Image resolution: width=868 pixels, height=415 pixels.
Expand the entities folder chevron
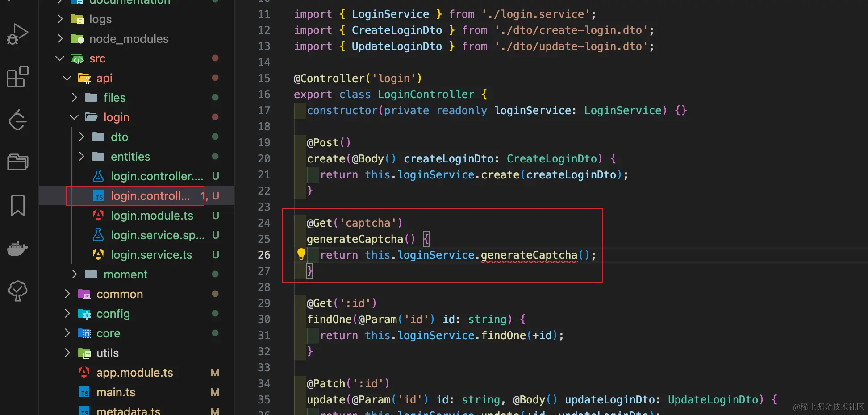tap(81, 156)
